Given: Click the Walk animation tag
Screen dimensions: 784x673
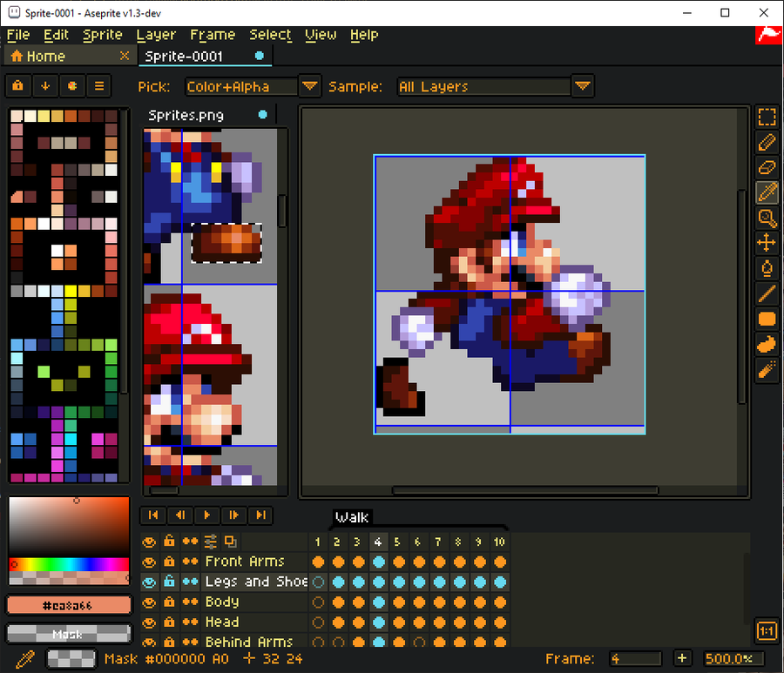Looking at the screenshot, I should (x=352, y=517).
